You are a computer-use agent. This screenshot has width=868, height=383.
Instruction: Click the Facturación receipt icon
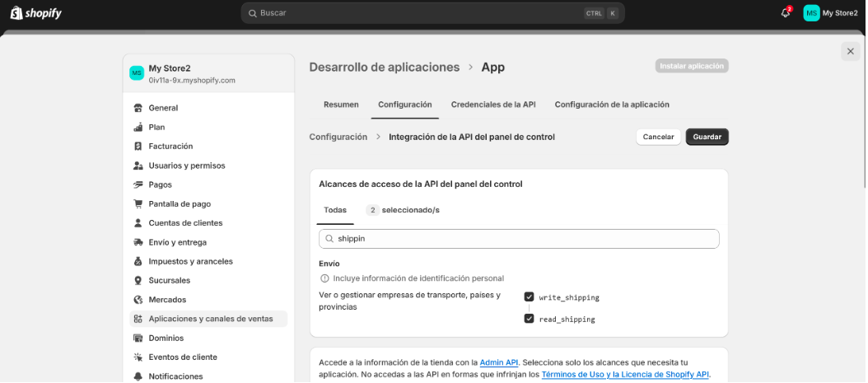[x=138, y=146]
